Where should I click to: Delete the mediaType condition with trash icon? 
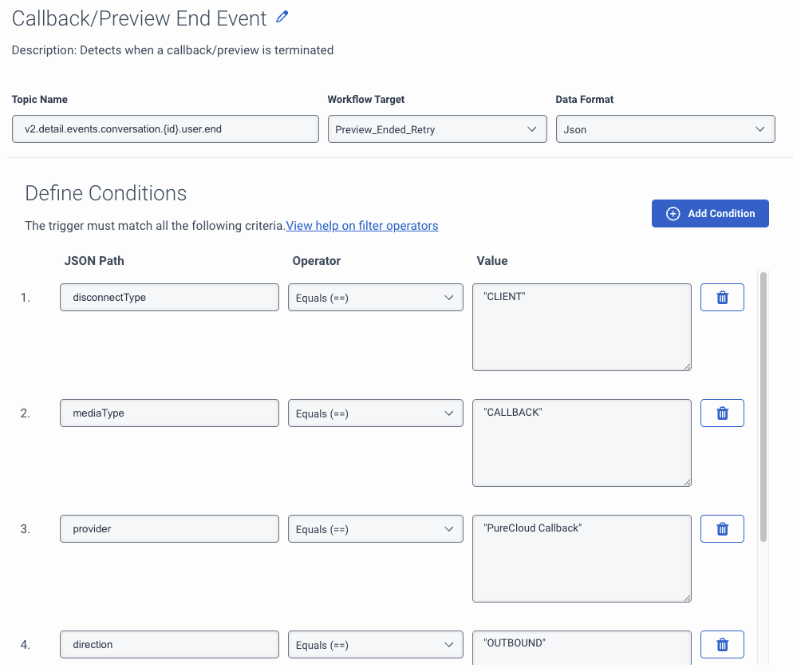click(x=722, y=413)
